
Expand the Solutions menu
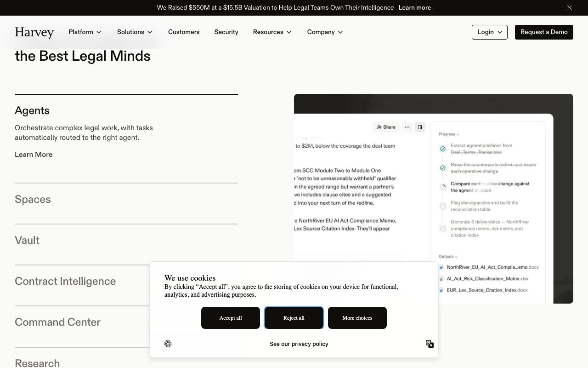135,32
